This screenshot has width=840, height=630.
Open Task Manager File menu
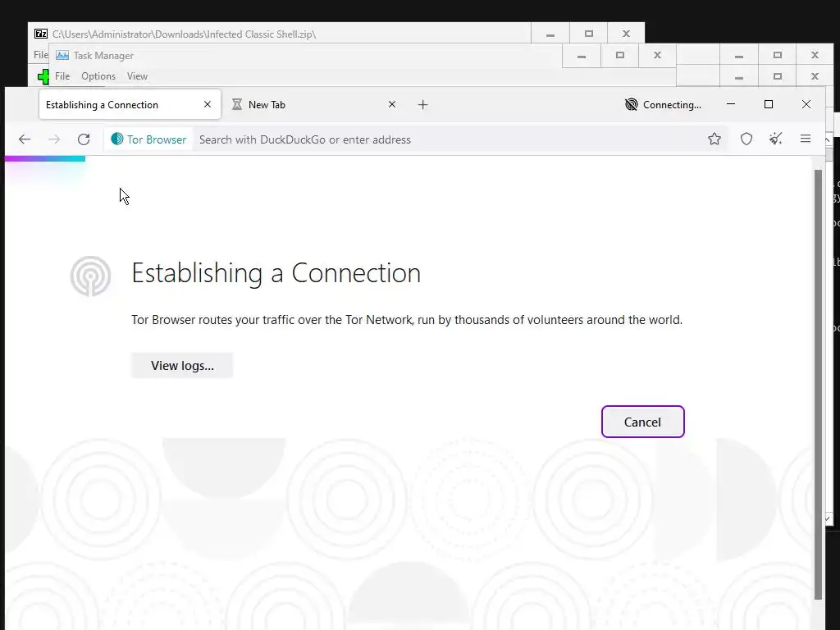(x=62, y=76)
